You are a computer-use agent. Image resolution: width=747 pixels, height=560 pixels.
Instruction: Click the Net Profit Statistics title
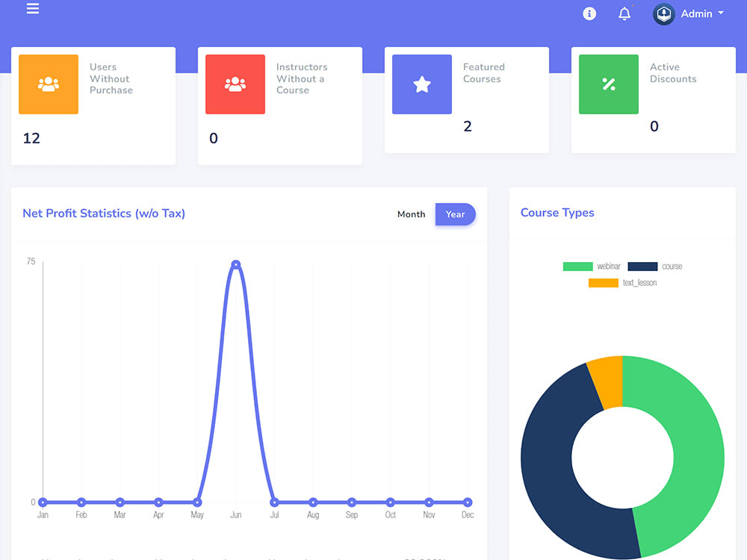click(x=104, y=214)
